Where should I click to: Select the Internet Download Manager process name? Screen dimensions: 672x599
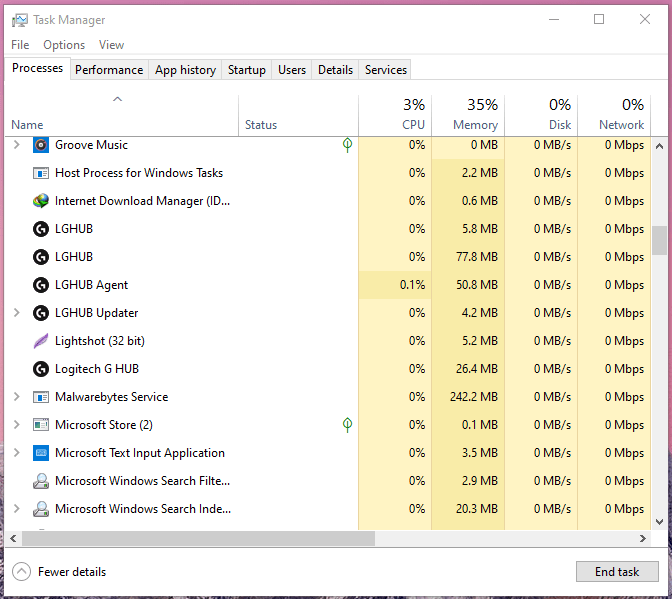(142, 201)
